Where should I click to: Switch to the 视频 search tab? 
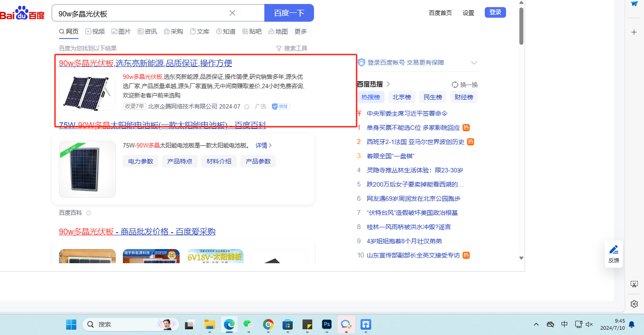click(x=95, y=31)
